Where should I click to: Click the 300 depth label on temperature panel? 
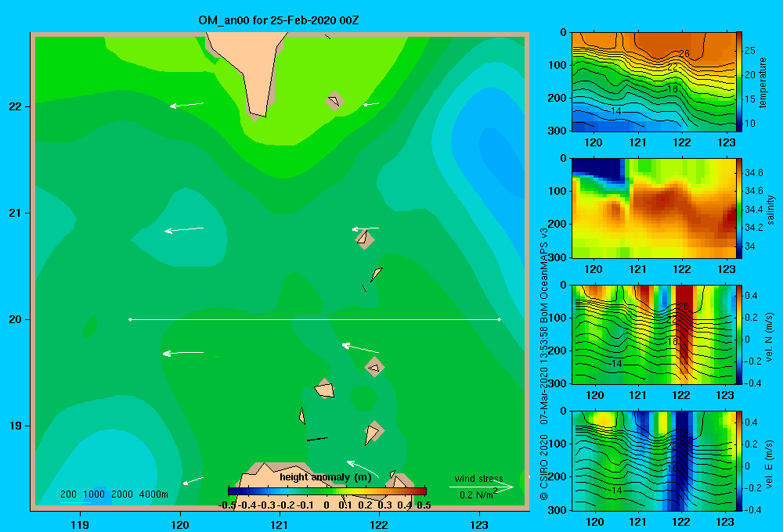tap(557, 131)
